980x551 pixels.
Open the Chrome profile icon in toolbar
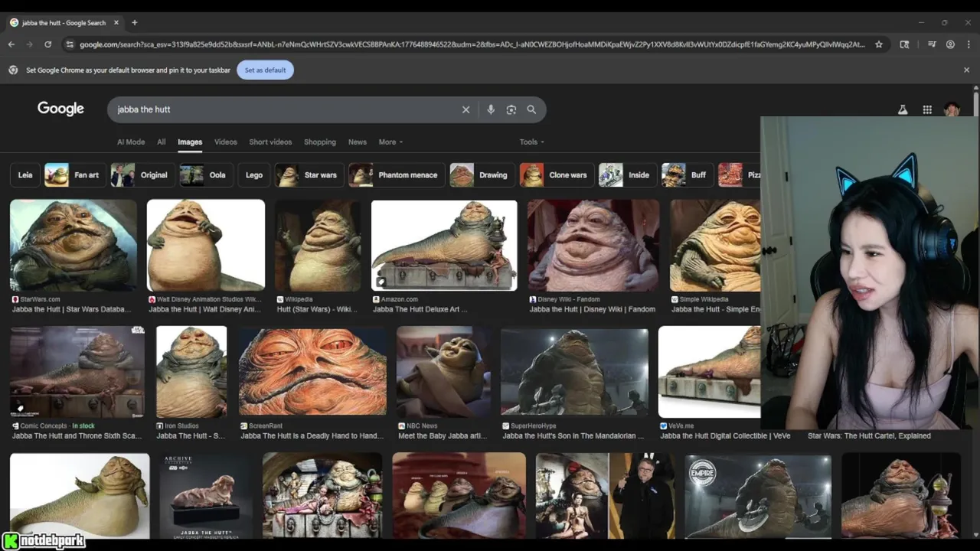point(950,44)
